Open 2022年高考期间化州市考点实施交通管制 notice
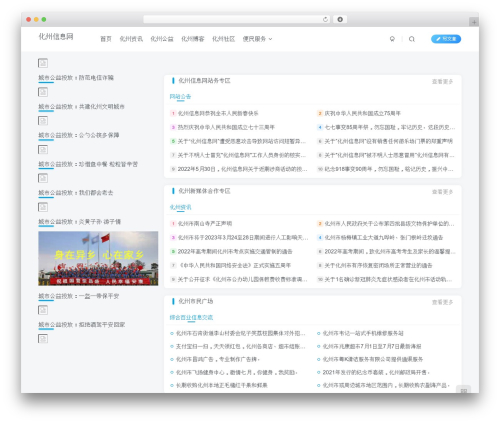 (235, 252)
